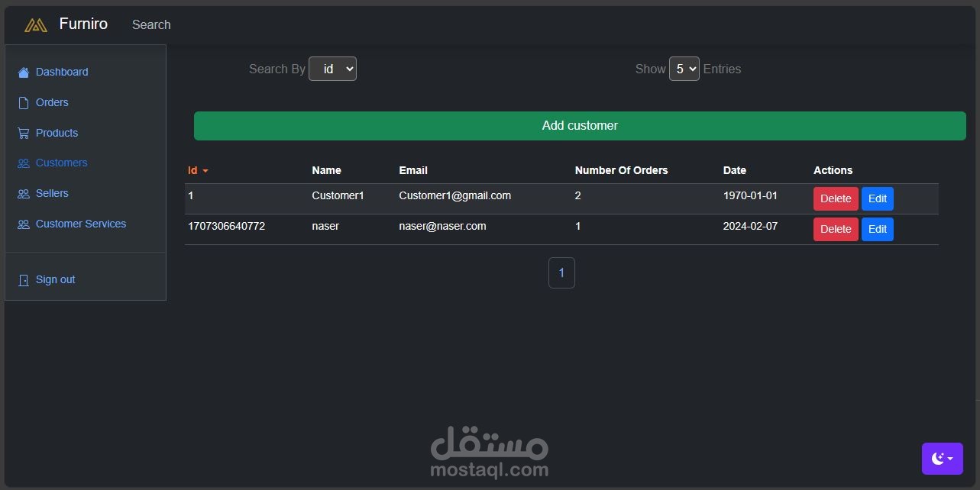Click the Date column header

click(735, 170)
